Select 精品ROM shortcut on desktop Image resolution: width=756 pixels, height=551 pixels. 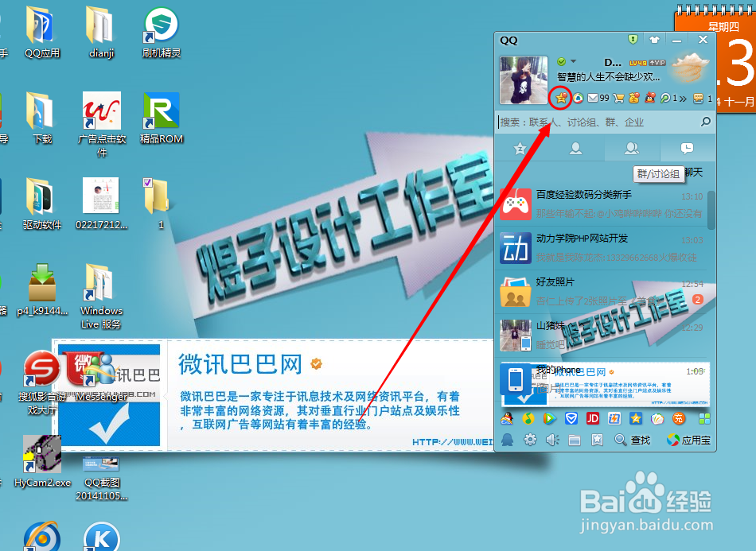point(161,118)
